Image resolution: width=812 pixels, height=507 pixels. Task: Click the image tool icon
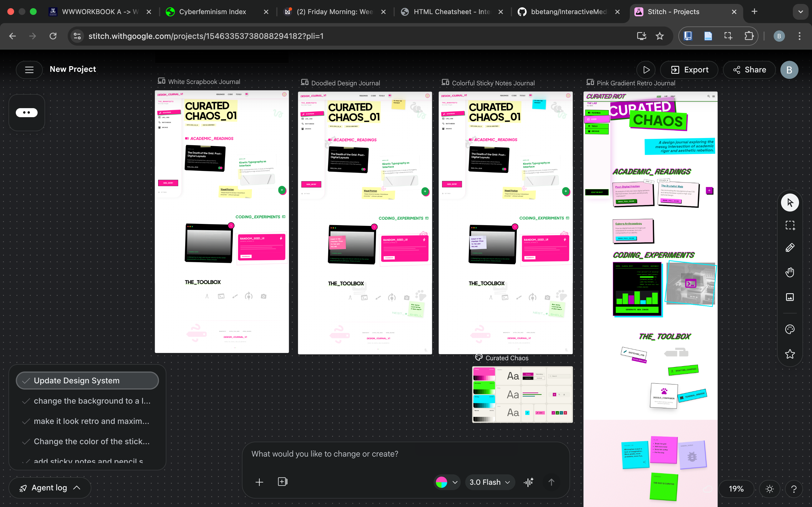click(789, 297)
